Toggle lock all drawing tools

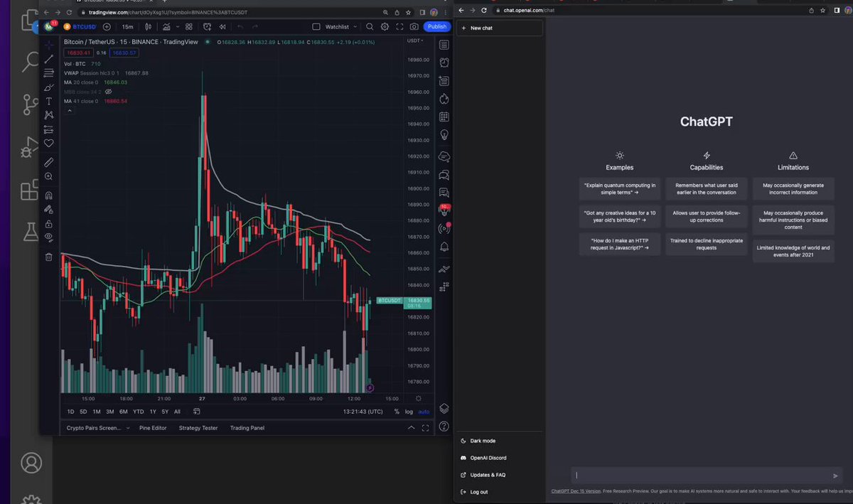[49, 224]
